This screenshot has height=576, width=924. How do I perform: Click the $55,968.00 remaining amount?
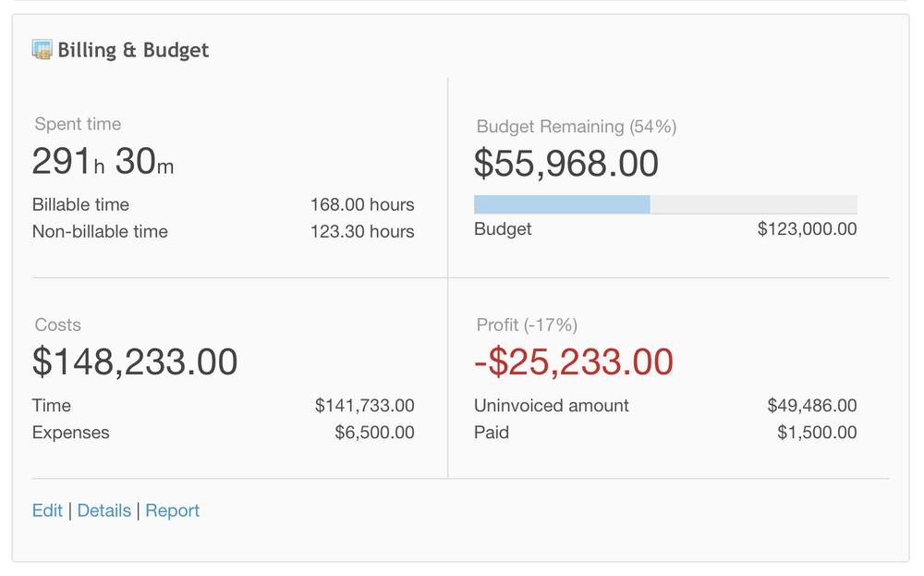click(x=566, y=164)
